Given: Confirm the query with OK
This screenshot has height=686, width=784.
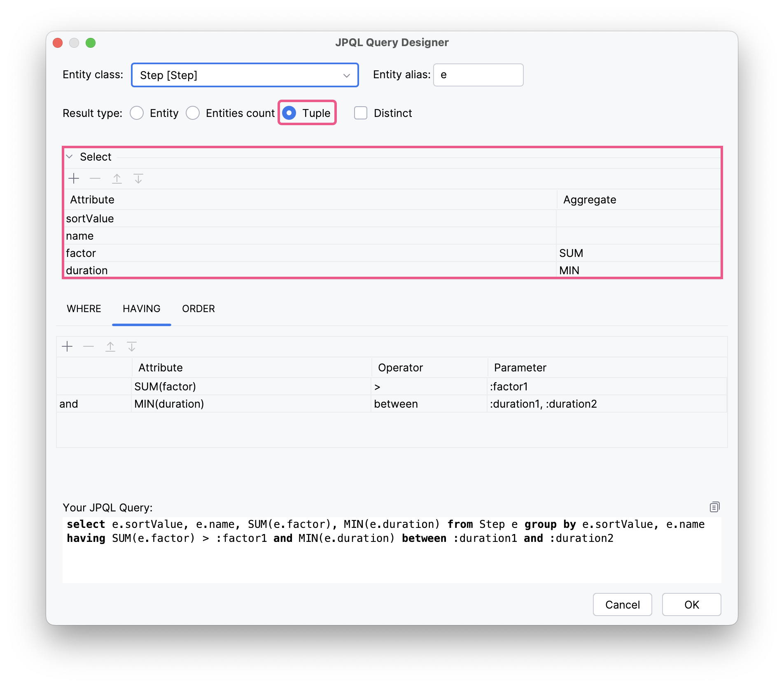Looking at the screenshot, I should pyautogui.click(x=691, y=604).
